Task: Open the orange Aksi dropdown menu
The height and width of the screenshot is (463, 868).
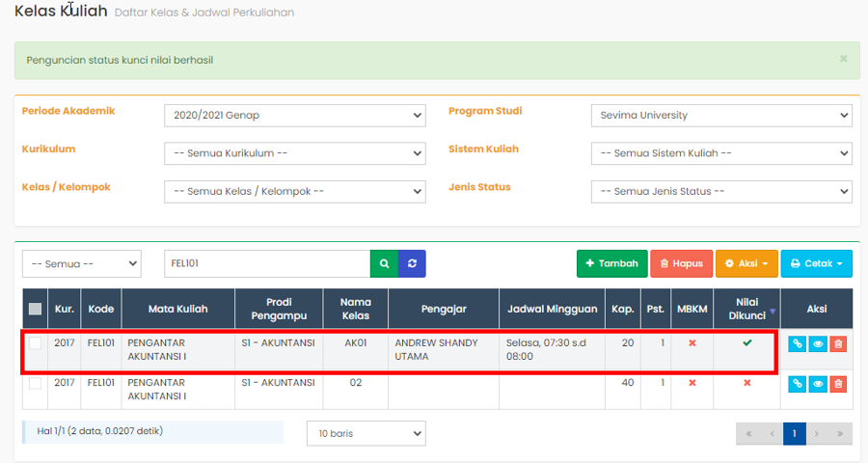Action: [x=745, y=263]
